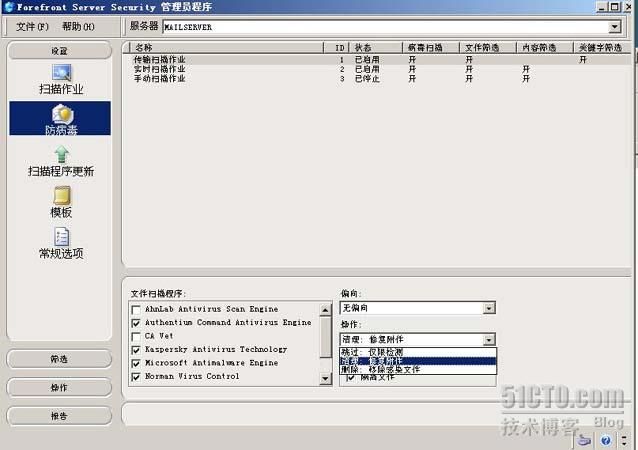Sort by the 内容筛选 column header
Screen dimensions: 638x450
click(x=545, y=48)
